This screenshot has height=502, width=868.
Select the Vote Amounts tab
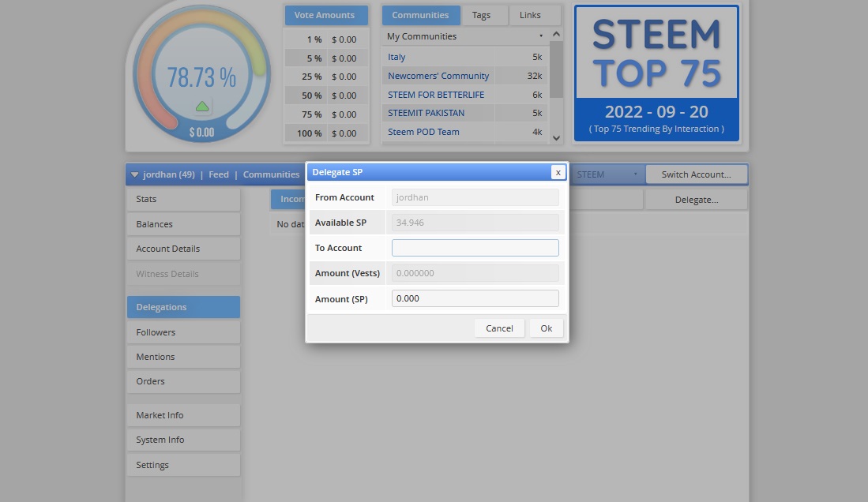tap(326, 15)
